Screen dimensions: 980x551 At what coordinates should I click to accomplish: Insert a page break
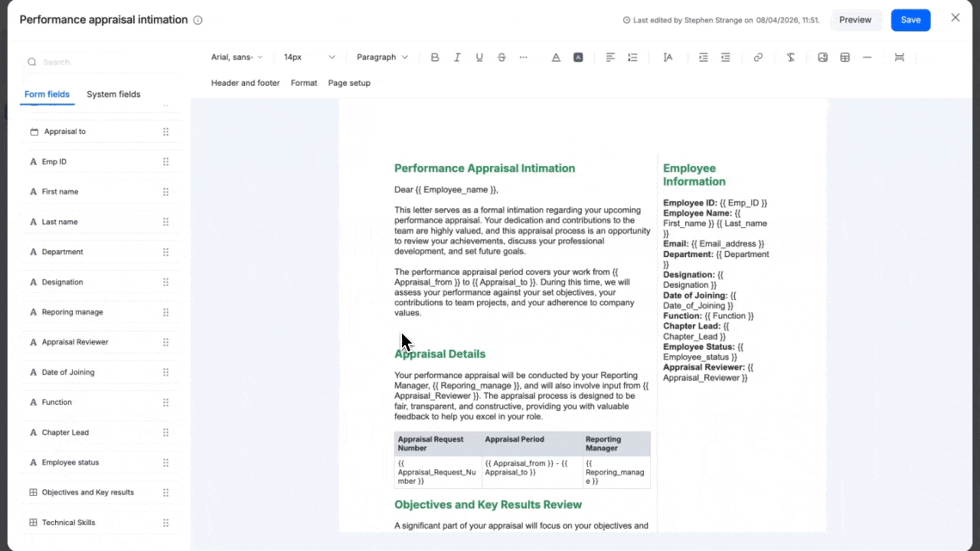click(899, 57)
